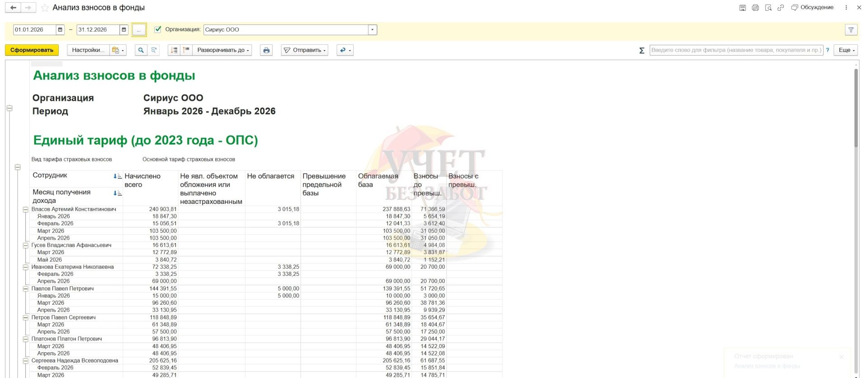This screenshot has width=868, height=378.
Task: Go forward with the right arrow button
Action: [28, 8]
